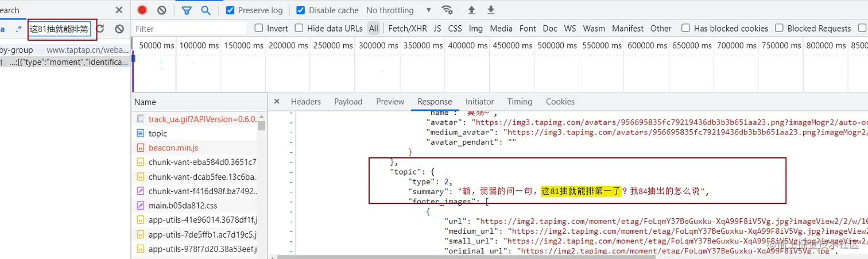Switch to the Initiator tab
The height and width of the screenshot is (259, 868).
pyautogui.click(x=480, y=102)
